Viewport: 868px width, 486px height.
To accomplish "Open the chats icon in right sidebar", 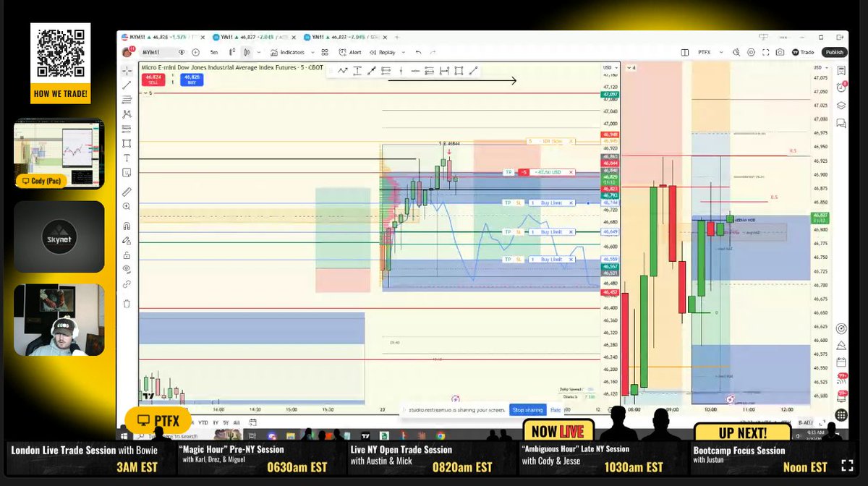I will (x=841, y=123).
